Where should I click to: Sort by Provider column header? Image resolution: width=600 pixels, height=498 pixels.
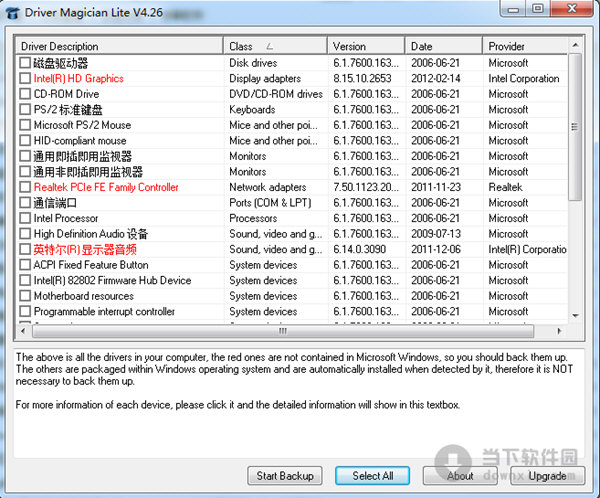coord(525,46)
